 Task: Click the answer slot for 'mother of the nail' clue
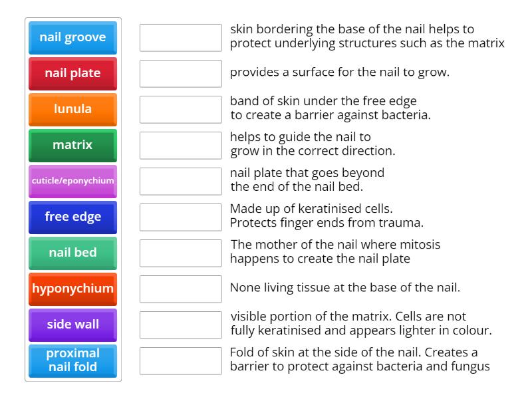click(x=180, y=253)
